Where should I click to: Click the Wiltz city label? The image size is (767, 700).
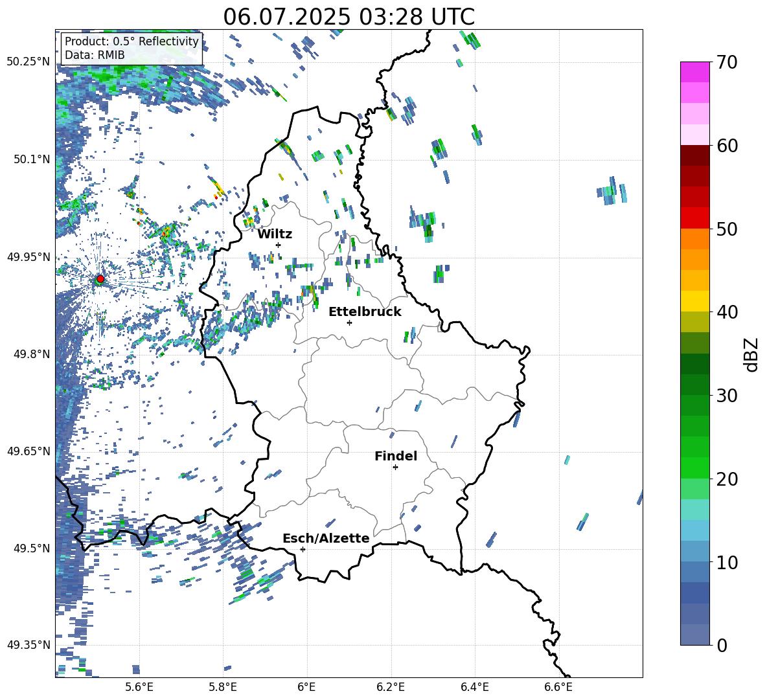(x=275, y=234)
